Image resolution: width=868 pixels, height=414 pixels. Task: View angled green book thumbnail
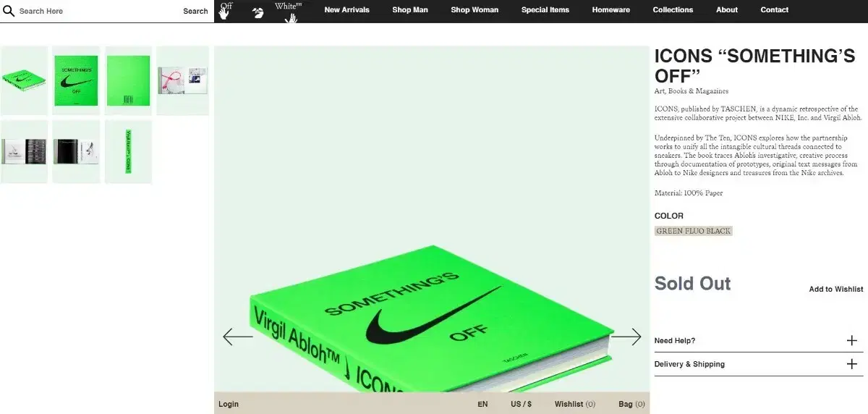coord(24,80)
